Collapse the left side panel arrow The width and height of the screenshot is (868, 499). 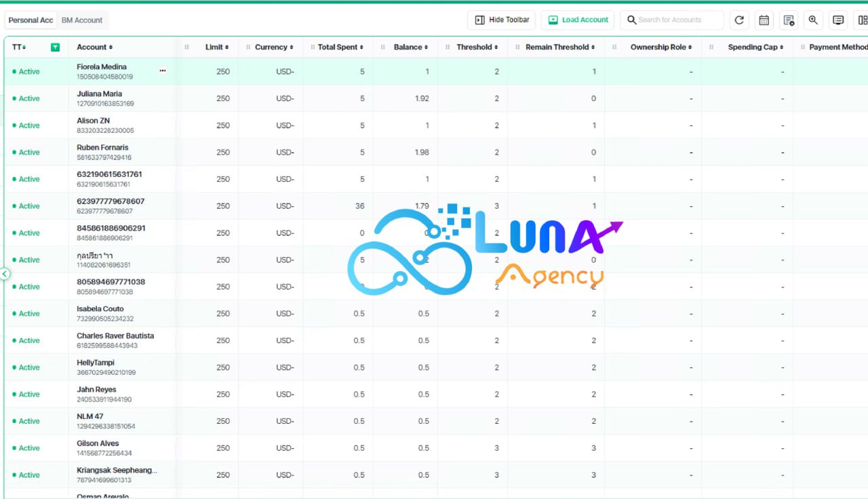point(5,274)
